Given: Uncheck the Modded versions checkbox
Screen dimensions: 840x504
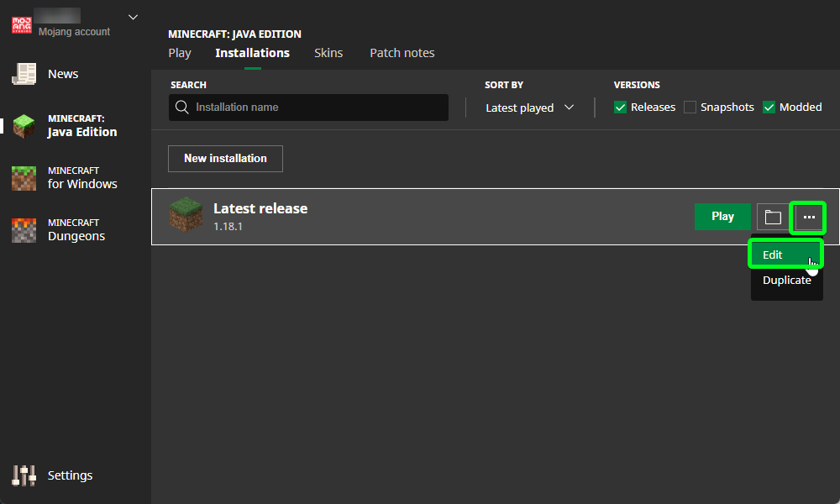Looking at the screenshot, I should [769, 108].
